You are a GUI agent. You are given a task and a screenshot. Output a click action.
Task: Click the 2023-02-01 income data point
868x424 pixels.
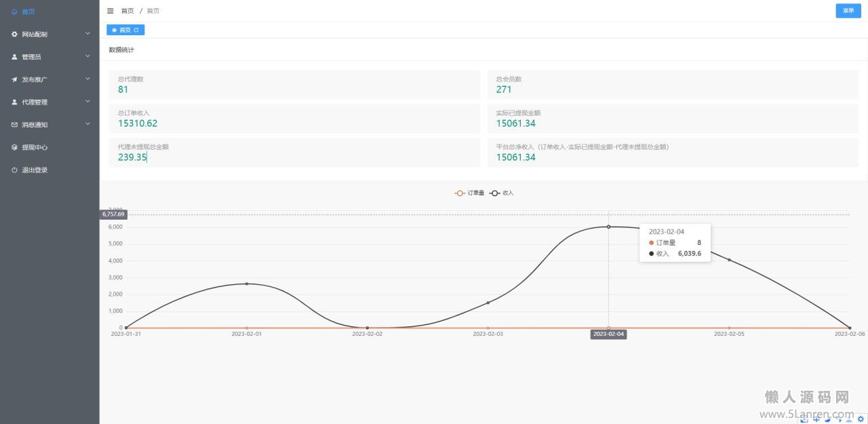pos(246,284)
